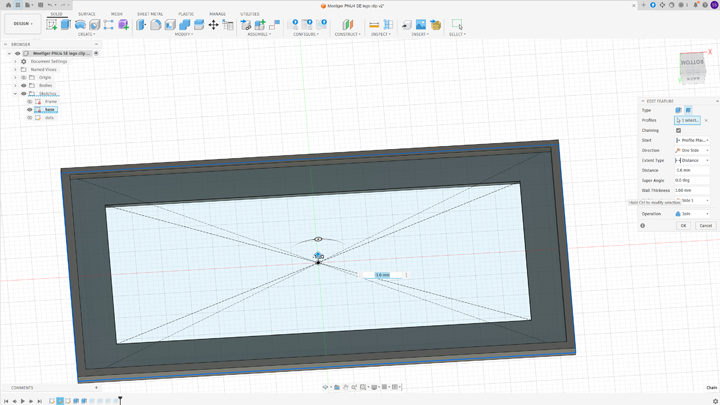Switch to the Surface tab
Screen dimensions: 720x405
pos(87,14)
